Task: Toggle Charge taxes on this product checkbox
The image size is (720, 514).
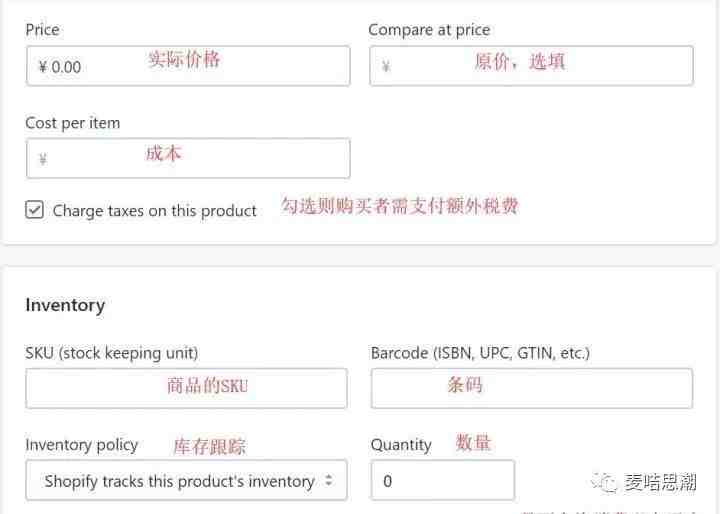Action: point(35,210)
